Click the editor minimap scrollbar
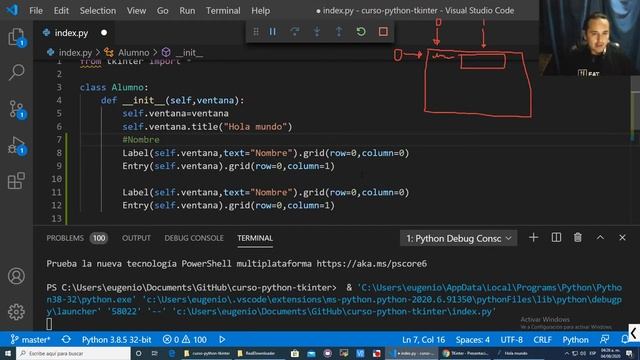640x360 pixels. [635, 110]
